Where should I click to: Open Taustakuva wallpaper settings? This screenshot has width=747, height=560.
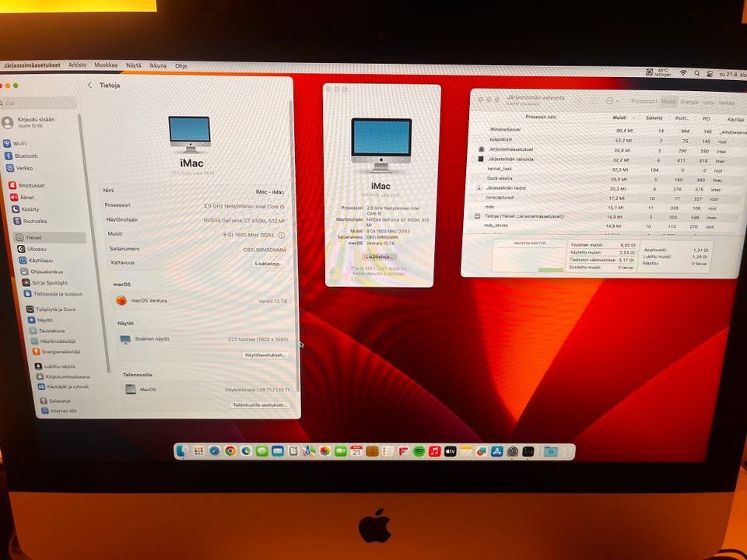47,331
